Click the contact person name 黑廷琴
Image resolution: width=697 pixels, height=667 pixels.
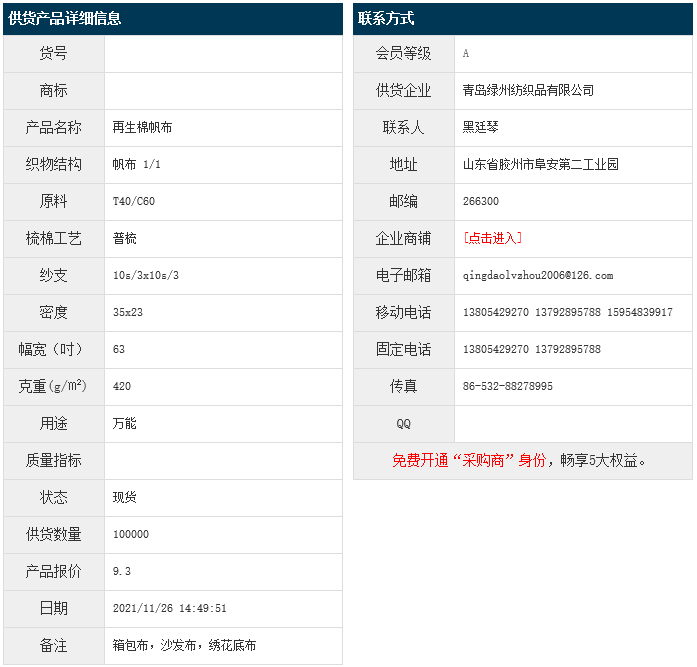[x=481, y=127]
